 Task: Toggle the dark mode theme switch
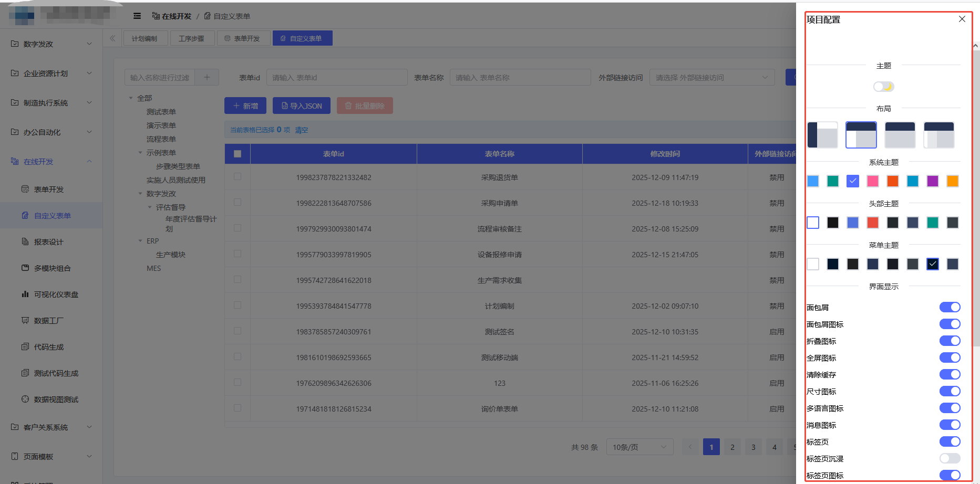[883, 87]
